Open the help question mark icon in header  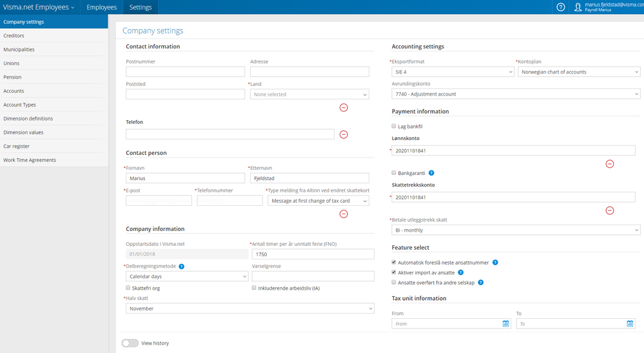coord(561,7)
